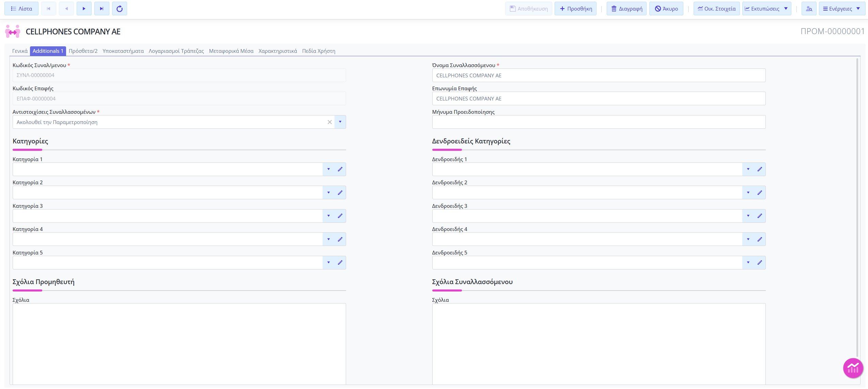The height and width of the screenshot is (389, 868).
Task: Open the Κατηγορία 4 dropdown arrow
Action: tap(328, 239)
